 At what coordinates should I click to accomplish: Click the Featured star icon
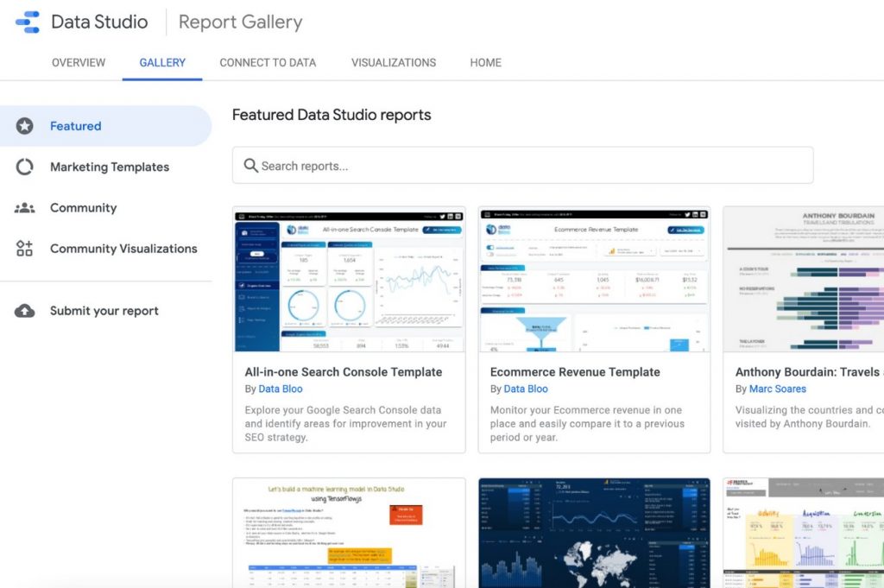[24, 126]
